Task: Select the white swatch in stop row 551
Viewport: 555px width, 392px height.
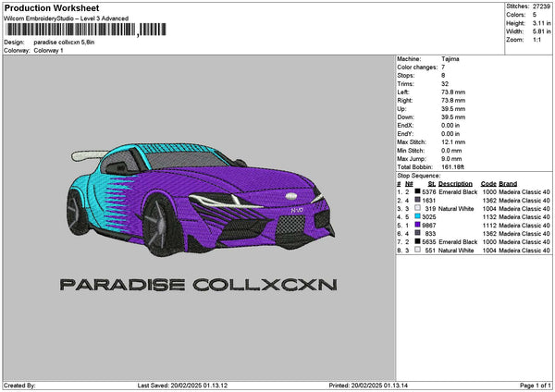Action: [x=418, y=251]
